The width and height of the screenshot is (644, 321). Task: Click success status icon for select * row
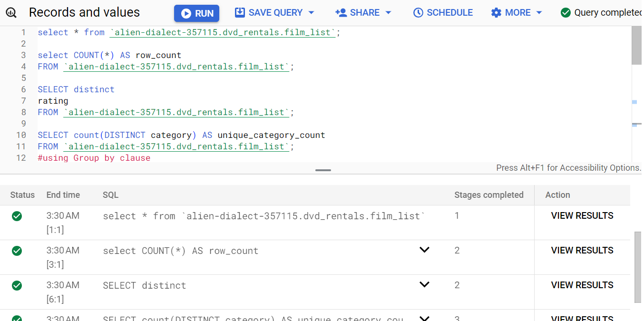[17, 216]
